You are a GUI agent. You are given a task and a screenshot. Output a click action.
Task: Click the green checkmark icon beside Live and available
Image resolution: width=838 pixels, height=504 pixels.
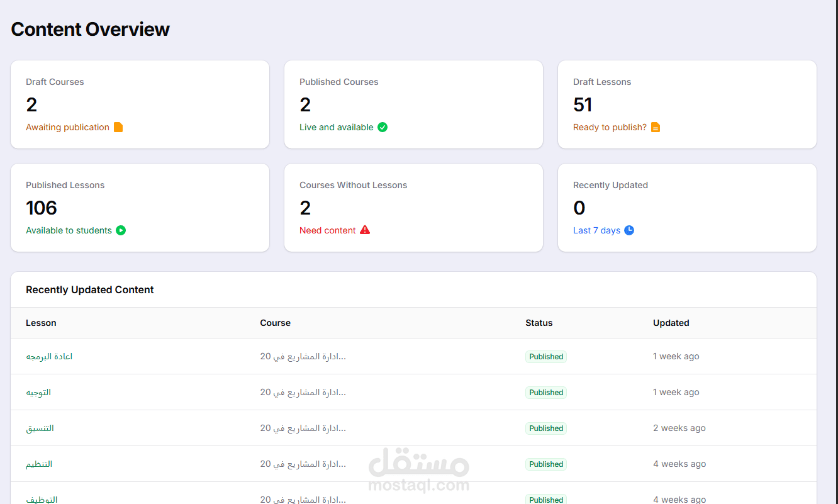point(383,127)
